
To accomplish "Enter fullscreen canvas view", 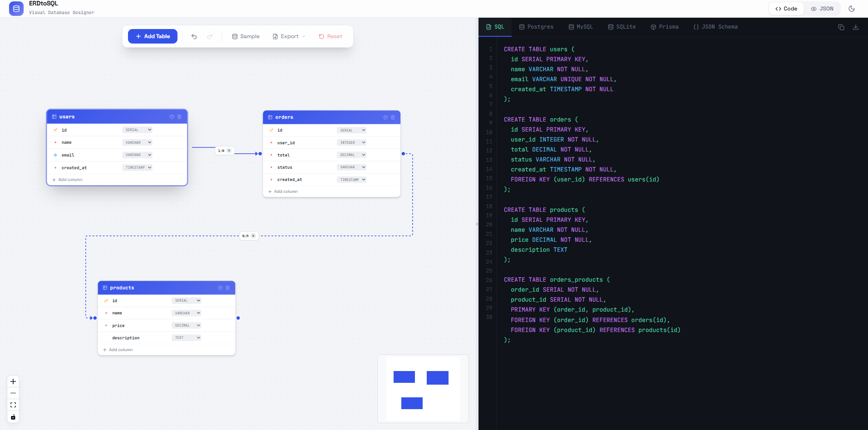I will coord(13,405).
